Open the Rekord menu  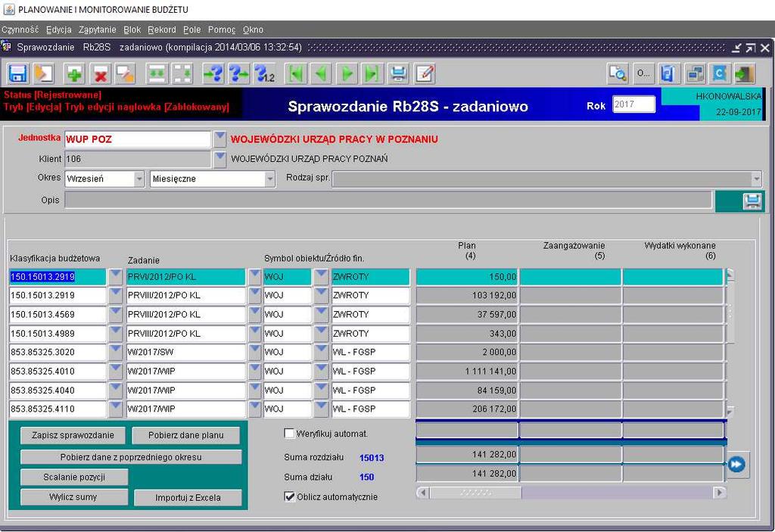162,30
